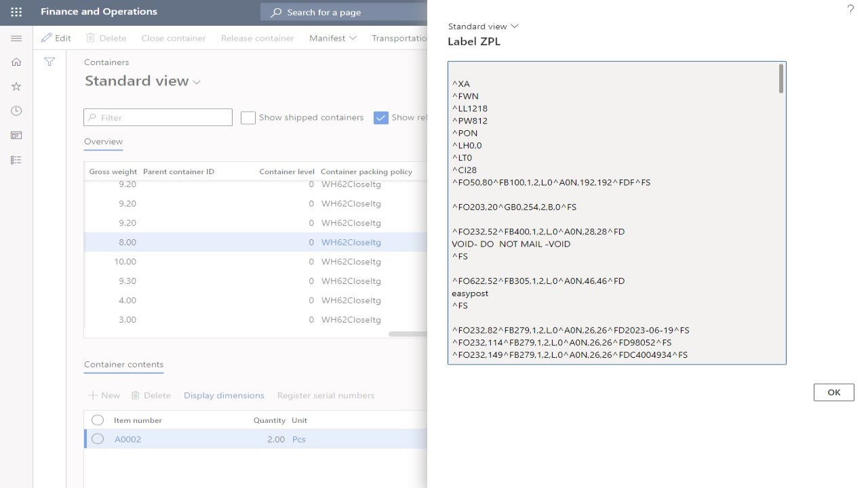Click the 'easypost' line in ZPL

470,293
